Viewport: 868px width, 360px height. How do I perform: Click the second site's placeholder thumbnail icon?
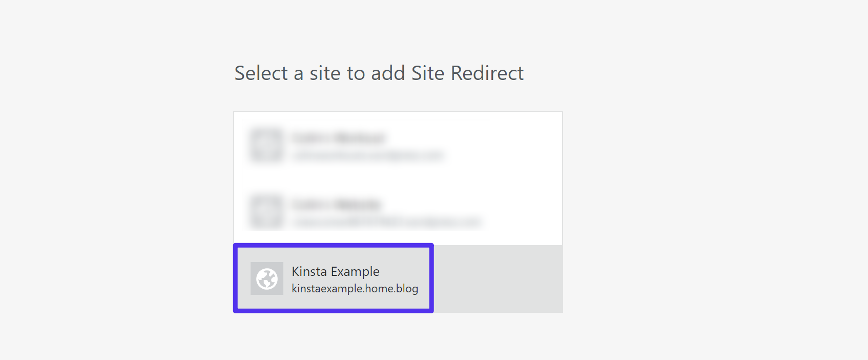pos(266,212)
